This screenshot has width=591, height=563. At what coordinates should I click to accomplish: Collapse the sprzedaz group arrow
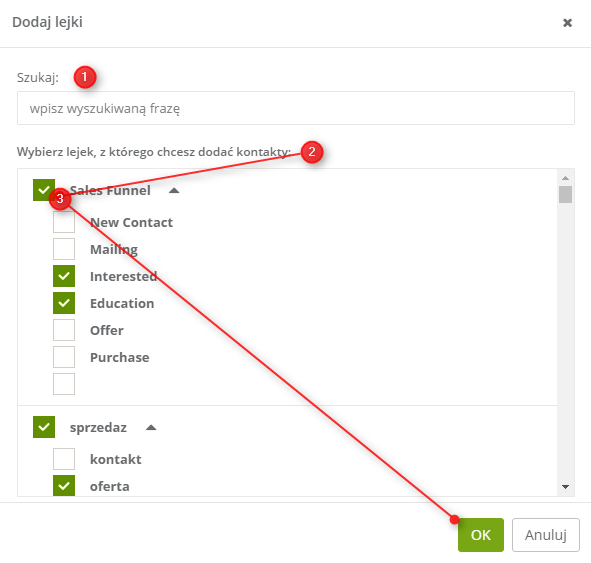[151, 427]
